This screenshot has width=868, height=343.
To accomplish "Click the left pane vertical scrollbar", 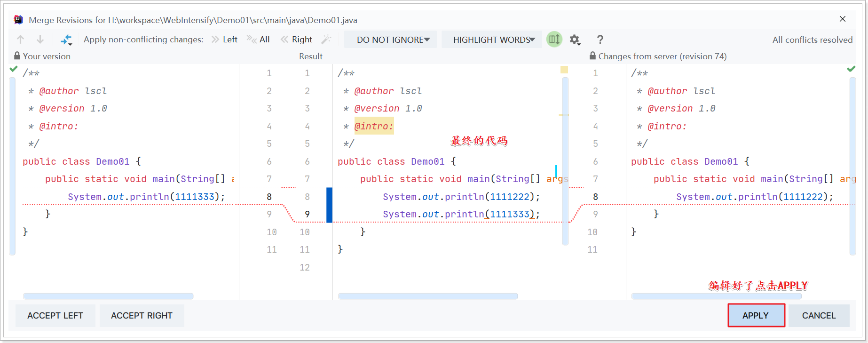I will pos(12,166).
